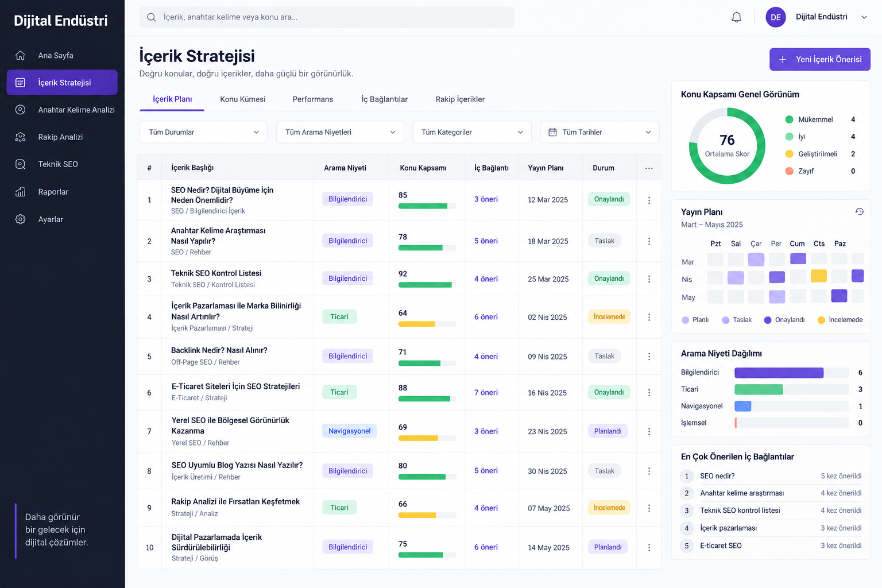882x588 pixels.
Task: Click the Onaylandı legend swatch
Action: click(x=768, y=320)
